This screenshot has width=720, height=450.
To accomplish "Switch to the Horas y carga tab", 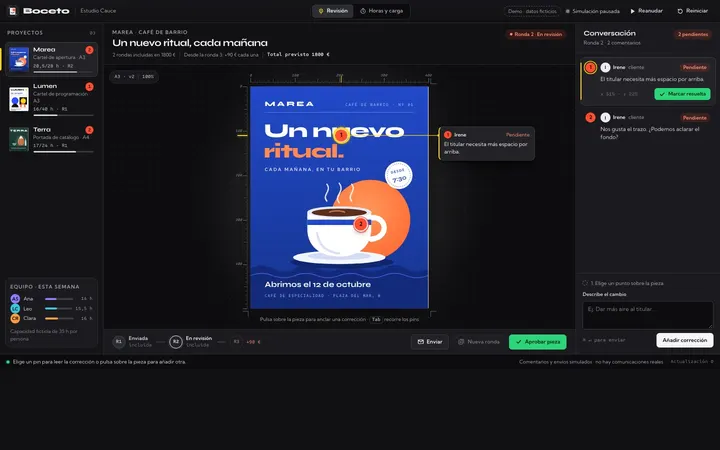I will 381,11.
